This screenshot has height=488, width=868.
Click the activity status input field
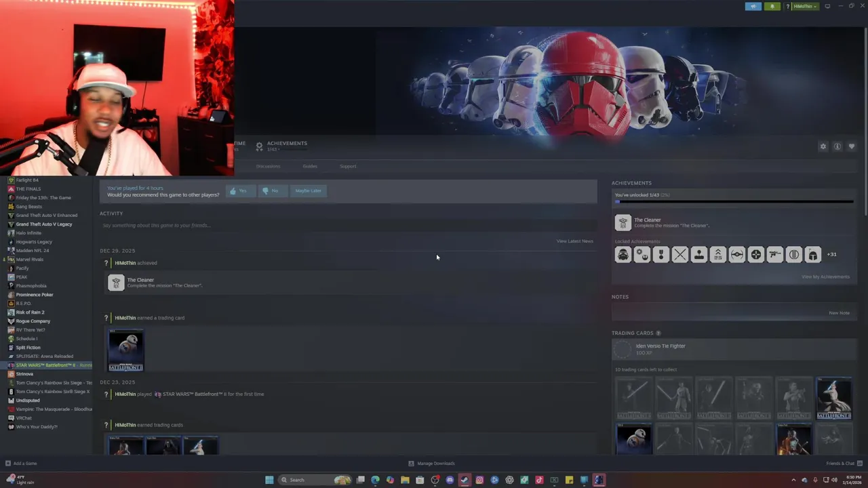click(x=348, y=225)
